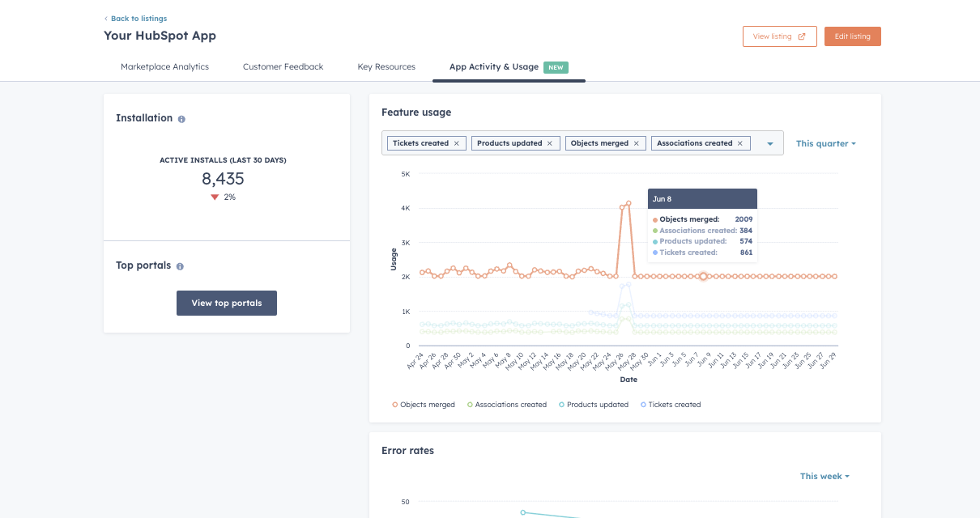Click the Associations created 384 tooltip value
Image resolution: width=980 pixels, height=518 pixels.
(x=746, y=231)
